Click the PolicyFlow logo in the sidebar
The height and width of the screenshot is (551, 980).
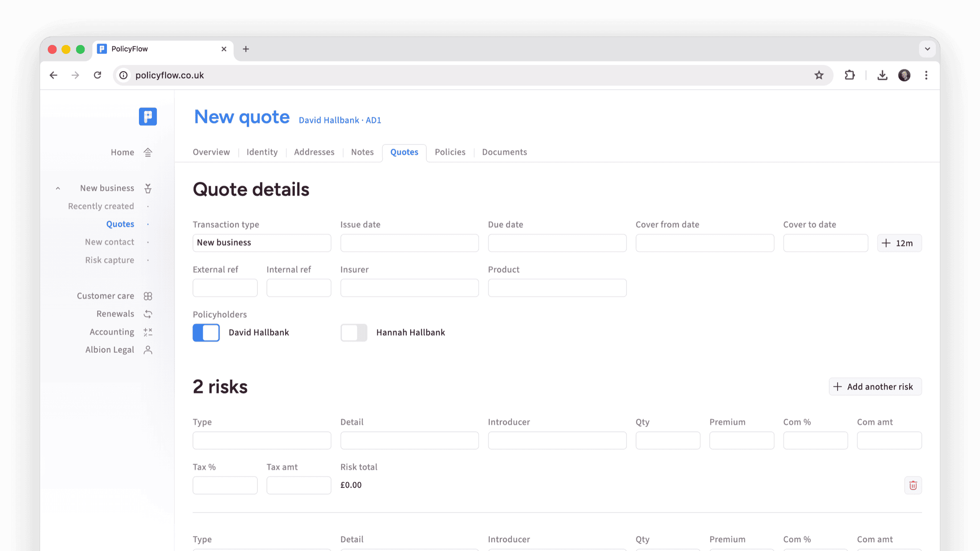click(x=148, y=117)
